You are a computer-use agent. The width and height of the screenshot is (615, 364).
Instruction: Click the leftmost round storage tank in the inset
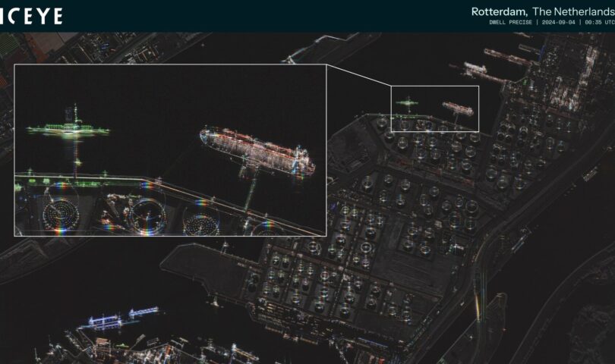click(61, 215)
